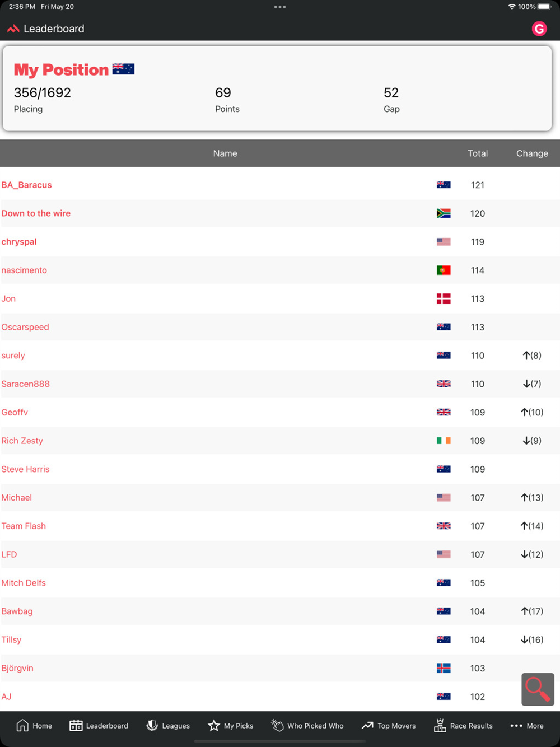This screenshot has width=560, height=747.
Task: Open the My Picks star tab
Action: pyautogui.click(x=230, y=726)
